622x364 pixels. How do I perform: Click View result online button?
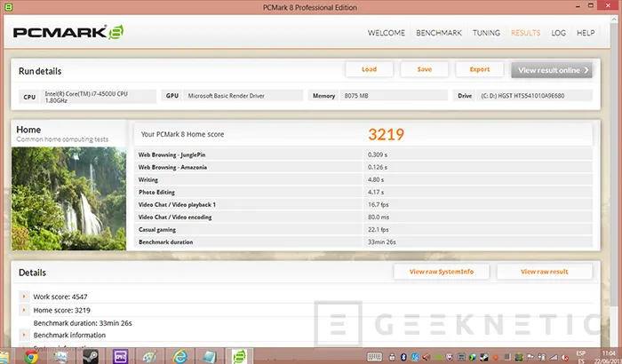552,70
